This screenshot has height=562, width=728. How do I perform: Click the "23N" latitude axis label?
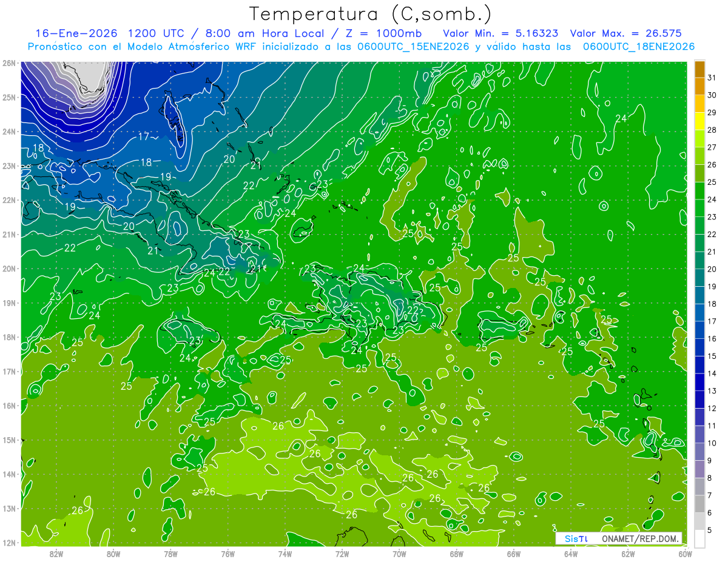point(8,166)
